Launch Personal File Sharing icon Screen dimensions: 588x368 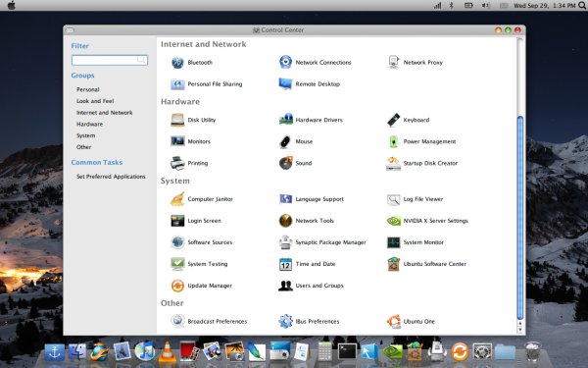coord(177,84)
